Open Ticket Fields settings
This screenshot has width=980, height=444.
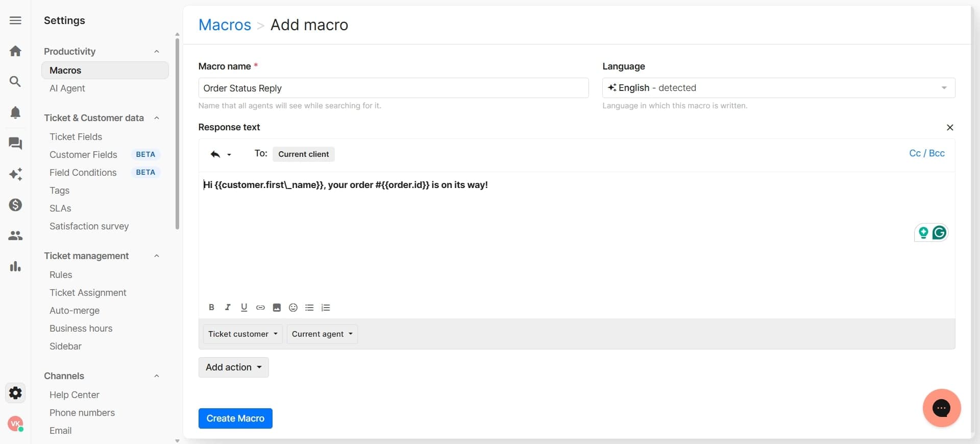(76, 137)
